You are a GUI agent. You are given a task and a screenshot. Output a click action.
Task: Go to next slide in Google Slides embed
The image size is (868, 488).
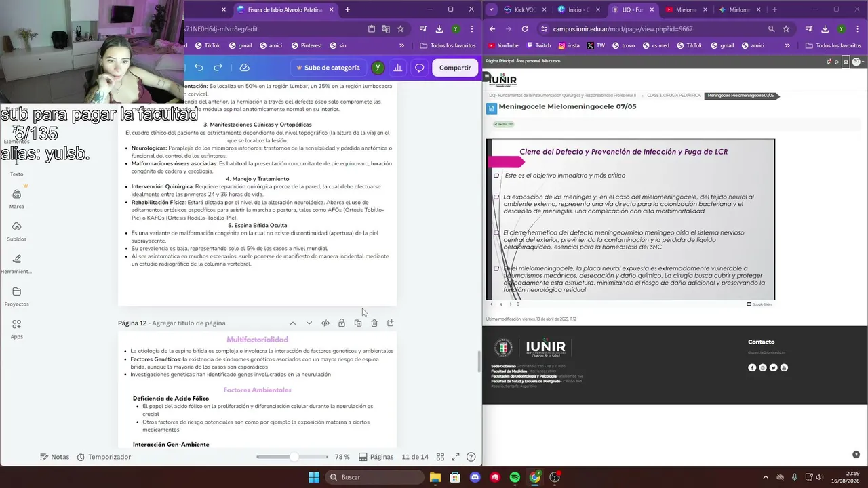click(x=511, y=304)
